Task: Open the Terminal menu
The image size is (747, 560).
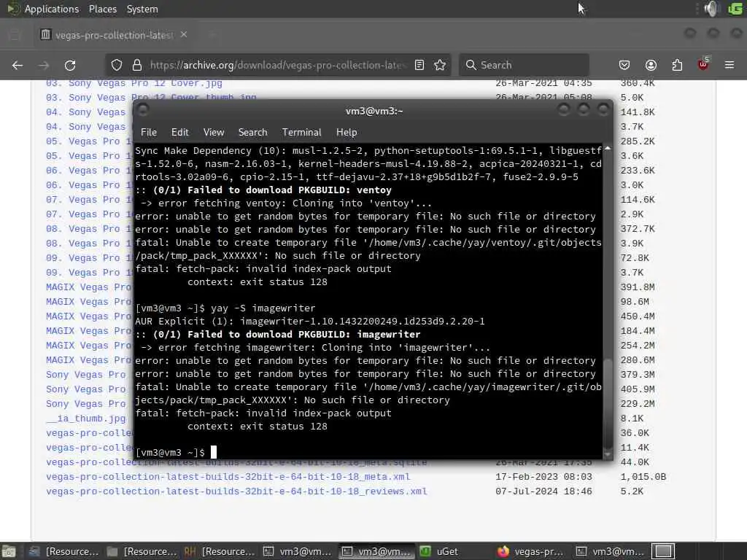Action: [x=301, y=133]
